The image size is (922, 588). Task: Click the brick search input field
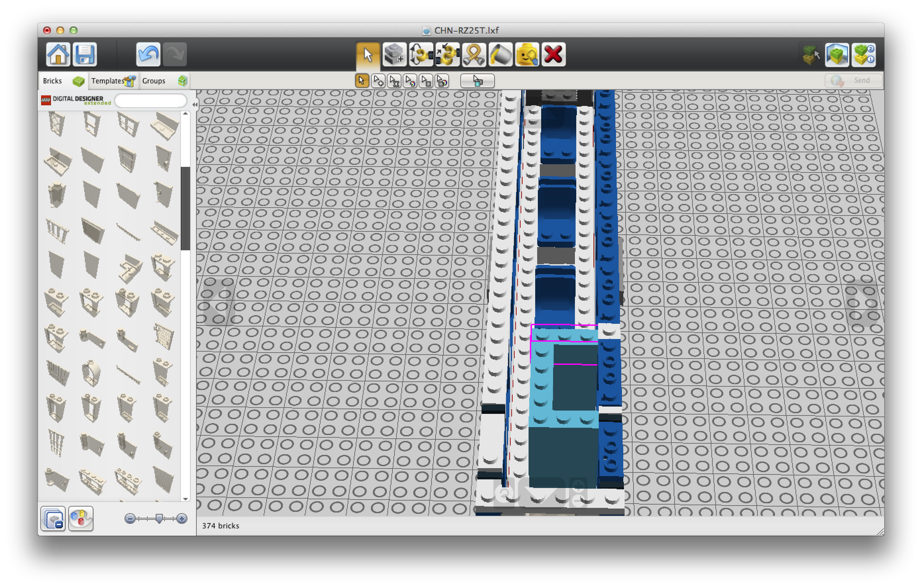pyautogui.click(x=150, y=101)
